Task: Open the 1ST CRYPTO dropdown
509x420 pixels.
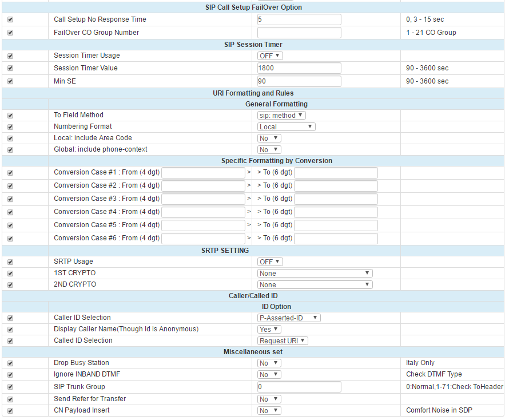Action: coord(315,274)
